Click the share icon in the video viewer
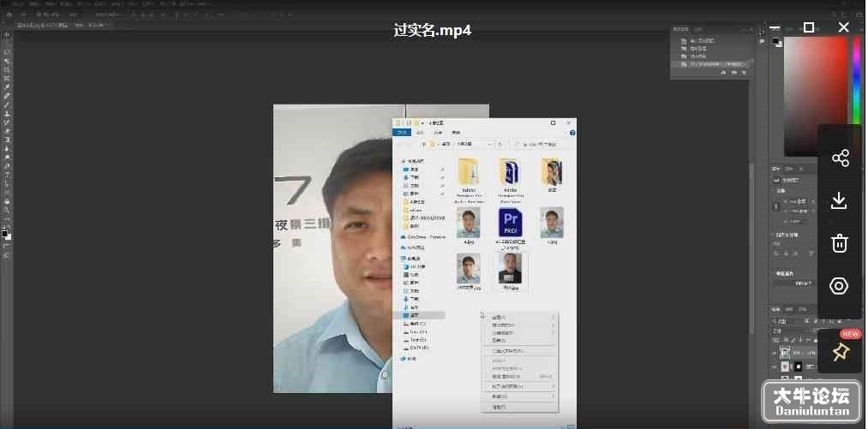 tap(840, 158)
